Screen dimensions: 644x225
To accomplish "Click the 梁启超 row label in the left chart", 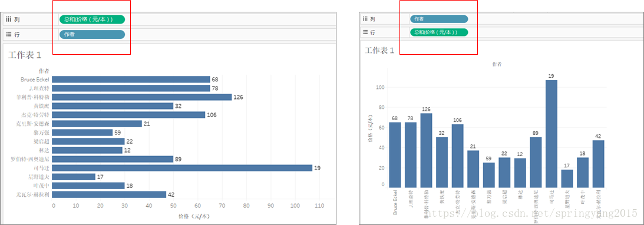I will pos(41,141).
